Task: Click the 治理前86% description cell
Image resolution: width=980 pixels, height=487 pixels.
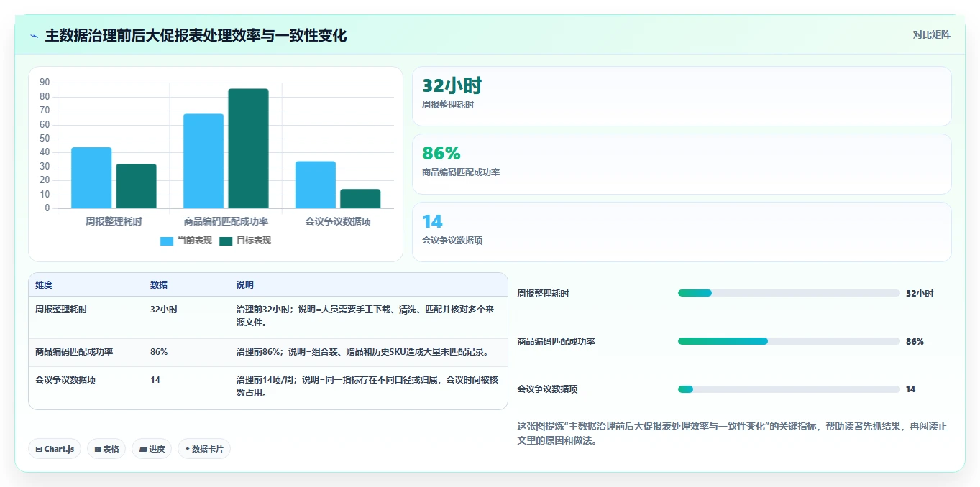Action: [363, 352]
